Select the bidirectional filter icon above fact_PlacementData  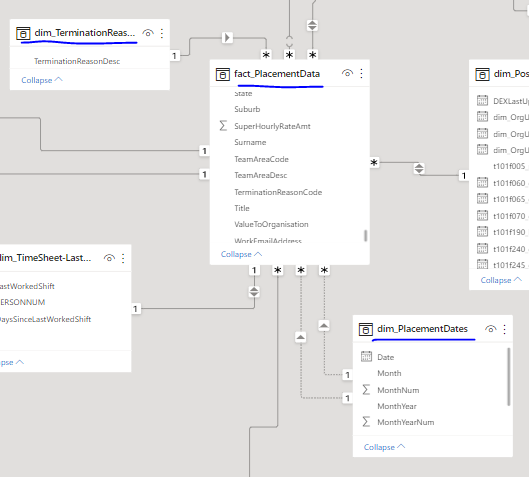click(312, 25)
